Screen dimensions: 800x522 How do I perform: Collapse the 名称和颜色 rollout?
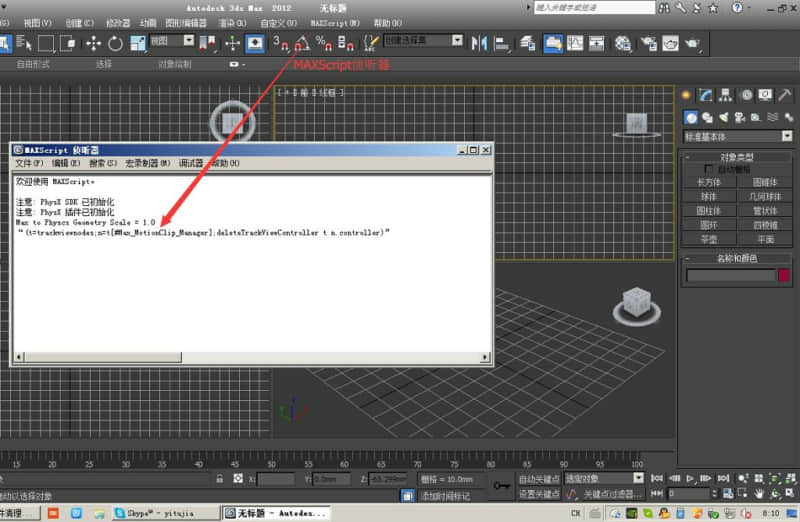(x=737, y=258)
